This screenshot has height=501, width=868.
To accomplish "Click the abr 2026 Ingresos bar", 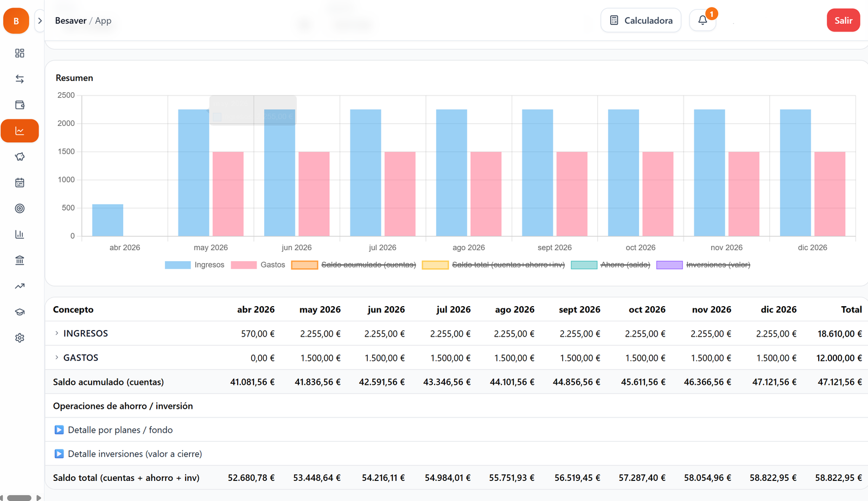I will pyautogui.click(x=107, y=220).
